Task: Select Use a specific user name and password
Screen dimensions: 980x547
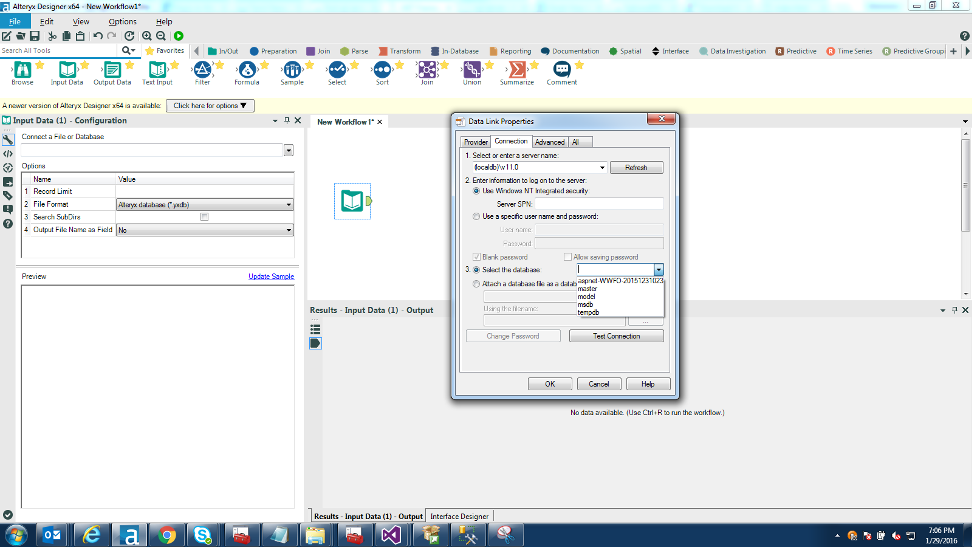Action: coord(476,216)
